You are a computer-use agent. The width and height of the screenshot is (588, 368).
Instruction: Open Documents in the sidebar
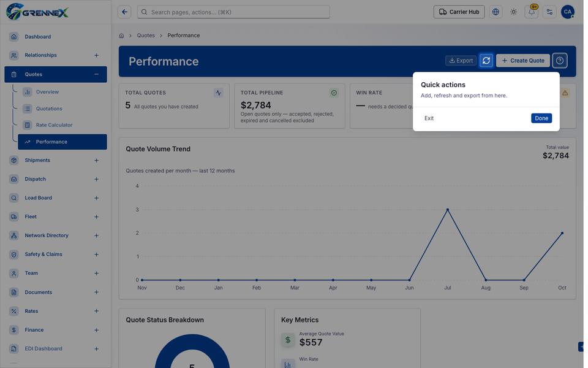(56, 292)
